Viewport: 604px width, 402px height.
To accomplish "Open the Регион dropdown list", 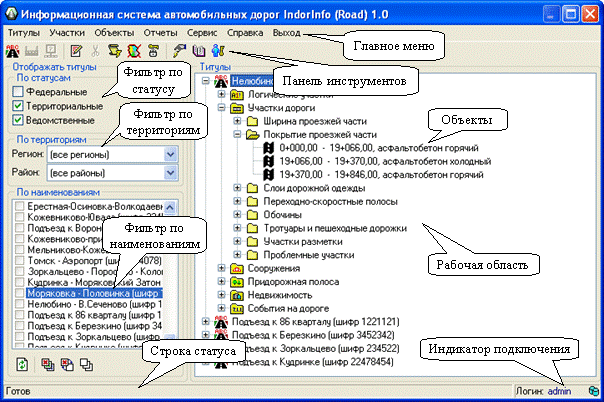I will (171, 155).
